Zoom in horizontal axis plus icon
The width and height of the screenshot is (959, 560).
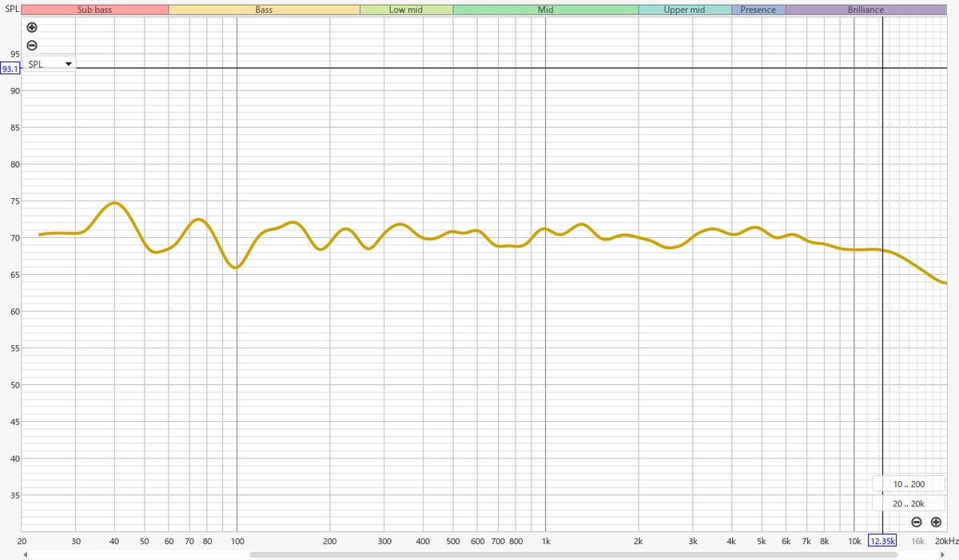click(936, 522)
